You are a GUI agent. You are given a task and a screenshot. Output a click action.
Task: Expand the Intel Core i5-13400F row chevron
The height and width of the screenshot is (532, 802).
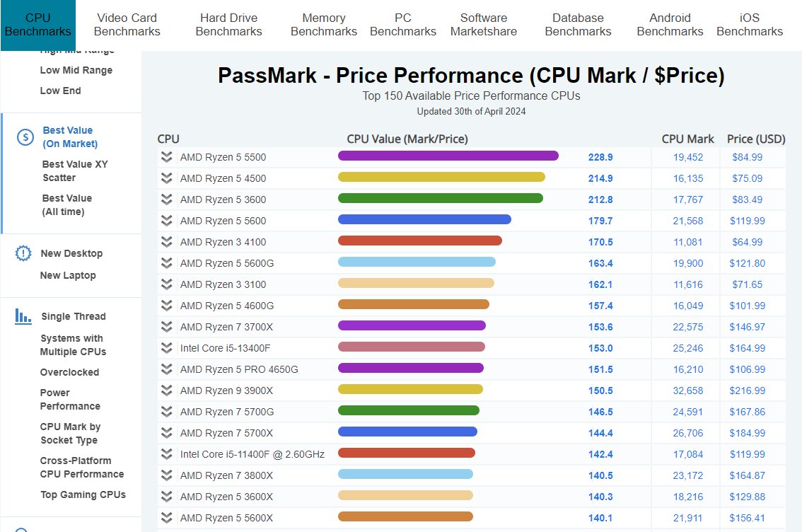(x=166, y=348)
